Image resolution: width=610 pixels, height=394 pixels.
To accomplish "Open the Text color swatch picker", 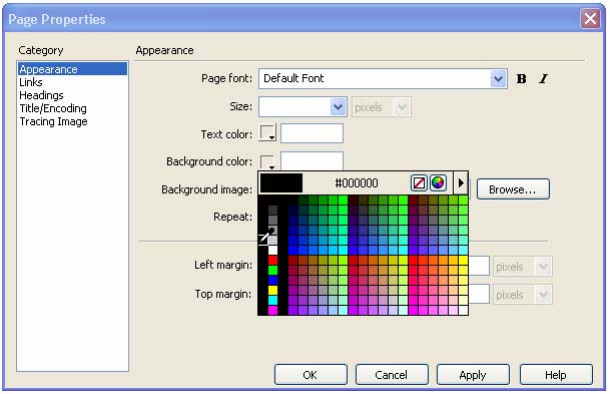I will (x=268, y=133).
